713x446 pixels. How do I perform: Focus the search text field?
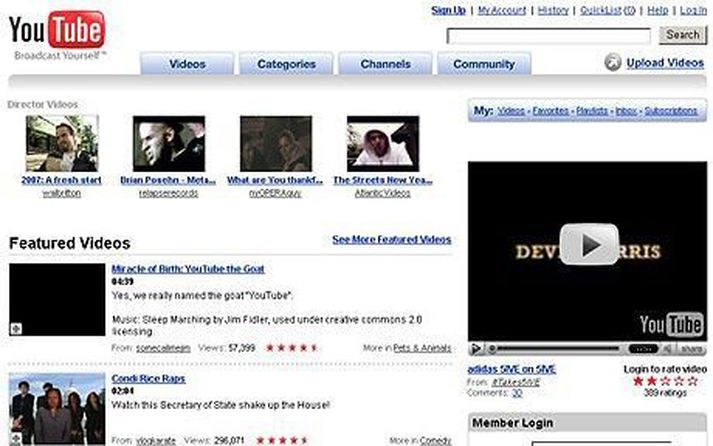pyautogui.click(x=548, y=36)
